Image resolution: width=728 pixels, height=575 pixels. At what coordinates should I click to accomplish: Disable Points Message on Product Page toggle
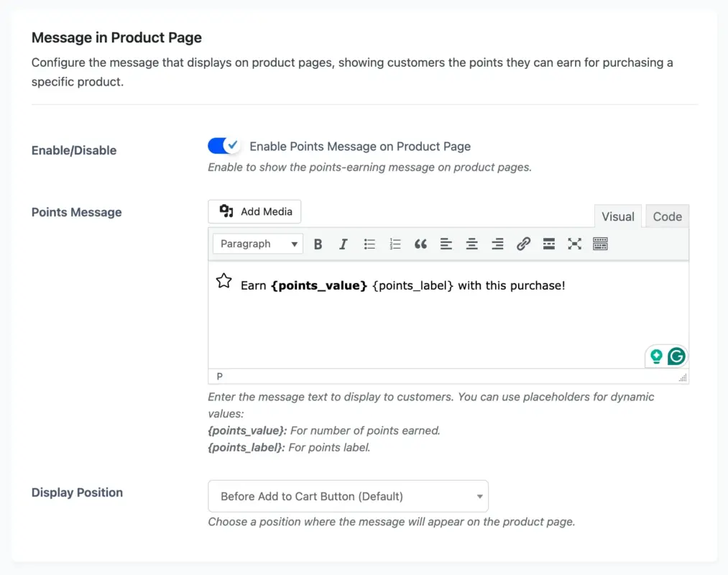(x=224, y=146)
